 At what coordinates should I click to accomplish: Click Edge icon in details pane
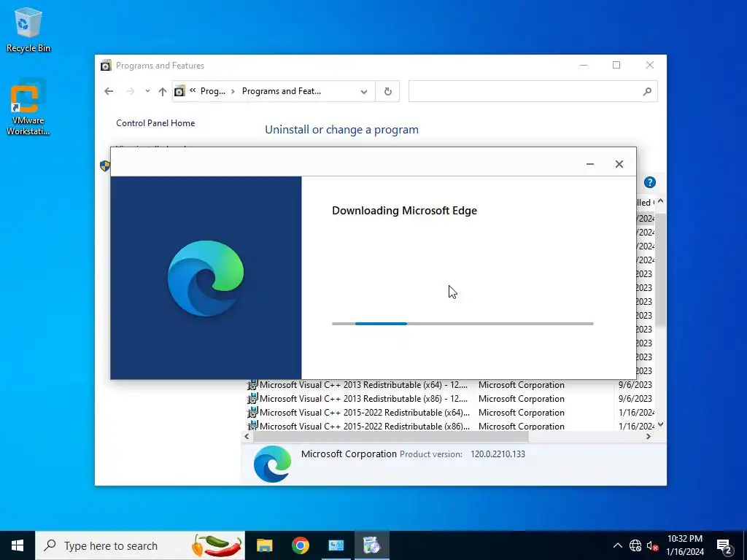coord(273,464)
